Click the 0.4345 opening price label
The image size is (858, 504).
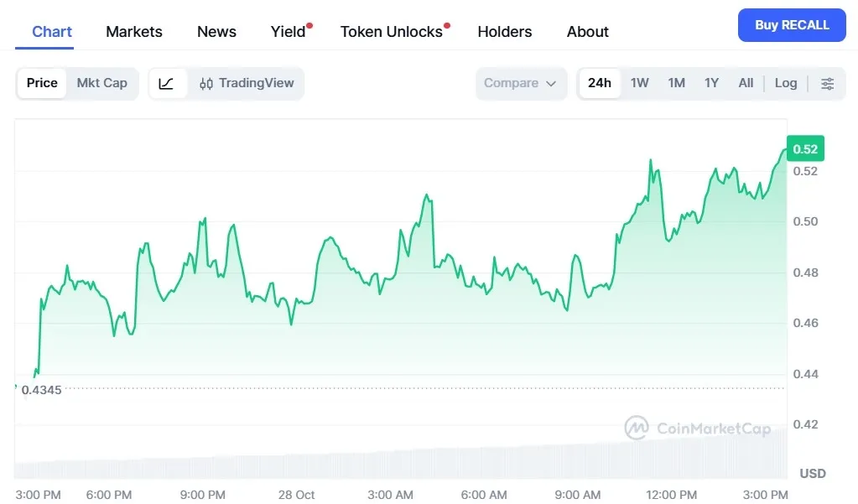tap(41, 390)
